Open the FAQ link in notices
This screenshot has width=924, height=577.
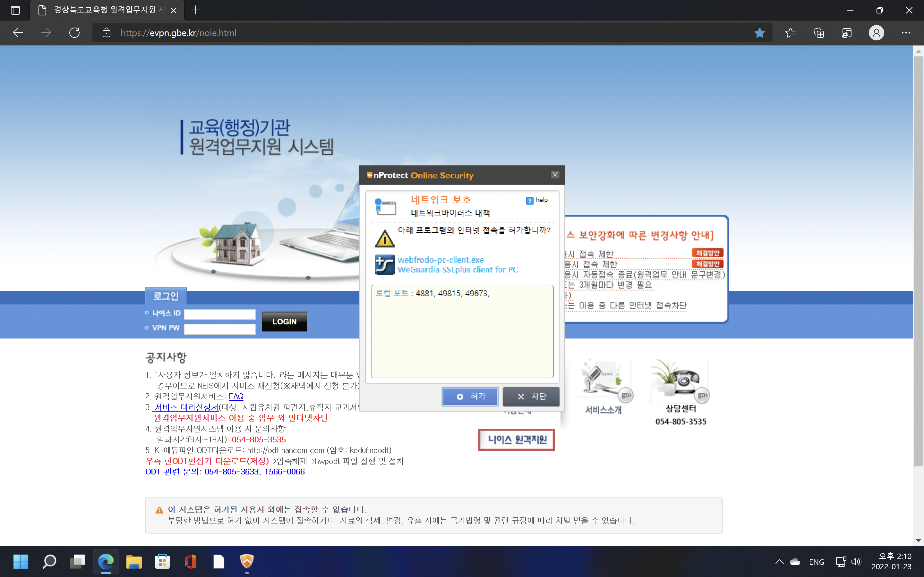point(236,396)
